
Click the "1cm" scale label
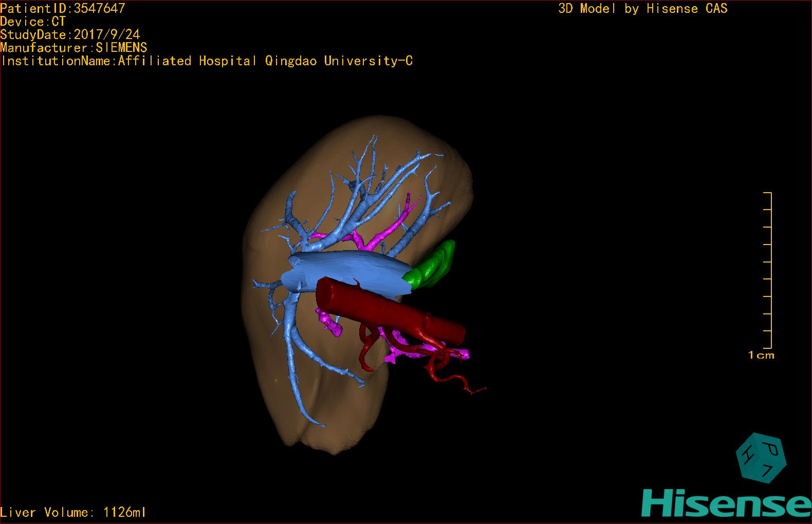[x=761, y=355]
